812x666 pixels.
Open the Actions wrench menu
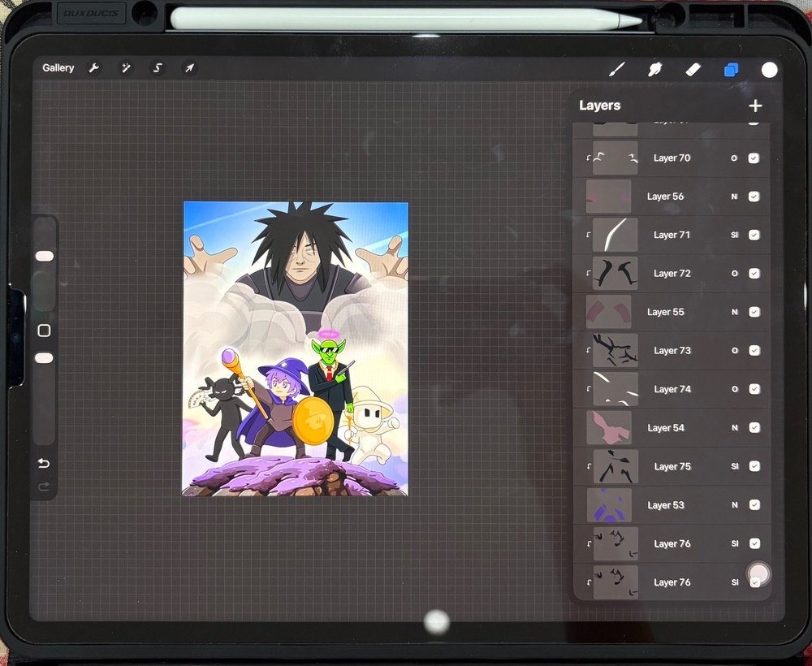(x=93, y=68)
